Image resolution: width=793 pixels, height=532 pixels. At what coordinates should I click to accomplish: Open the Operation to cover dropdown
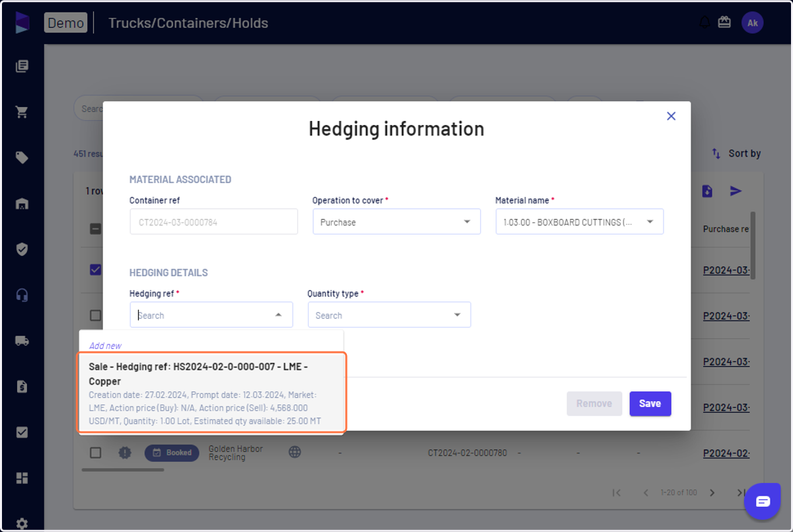tap(397, 222)
